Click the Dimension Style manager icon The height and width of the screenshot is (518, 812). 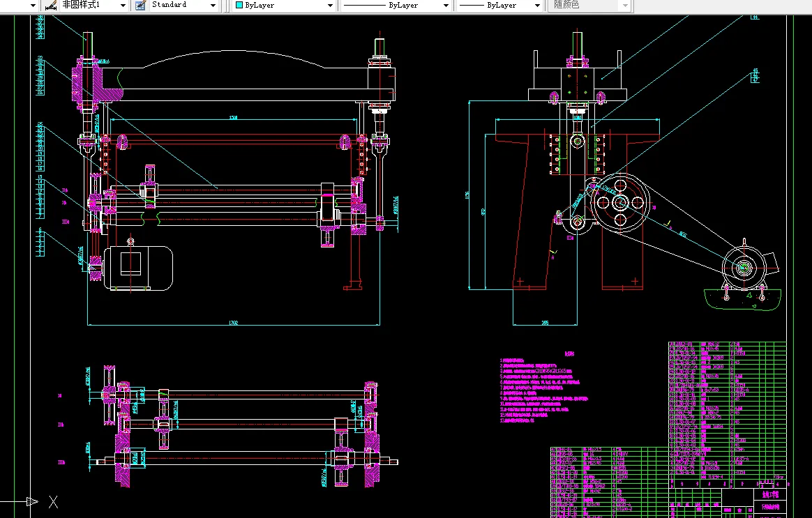pyautogui.click(x=50, y=5)
